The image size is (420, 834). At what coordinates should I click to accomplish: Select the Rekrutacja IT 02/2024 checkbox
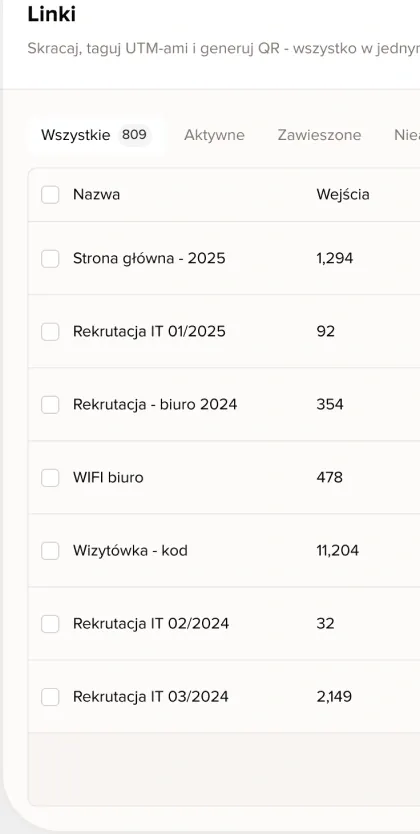pyautogui.click(x=50, y=623)
